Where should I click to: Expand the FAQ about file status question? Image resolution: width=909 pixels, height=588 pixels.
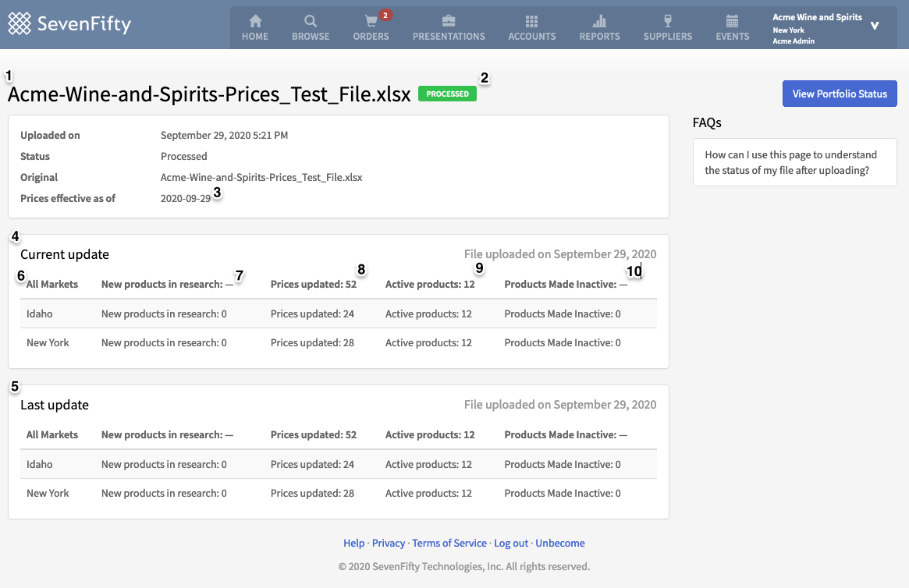click(794, 162)
